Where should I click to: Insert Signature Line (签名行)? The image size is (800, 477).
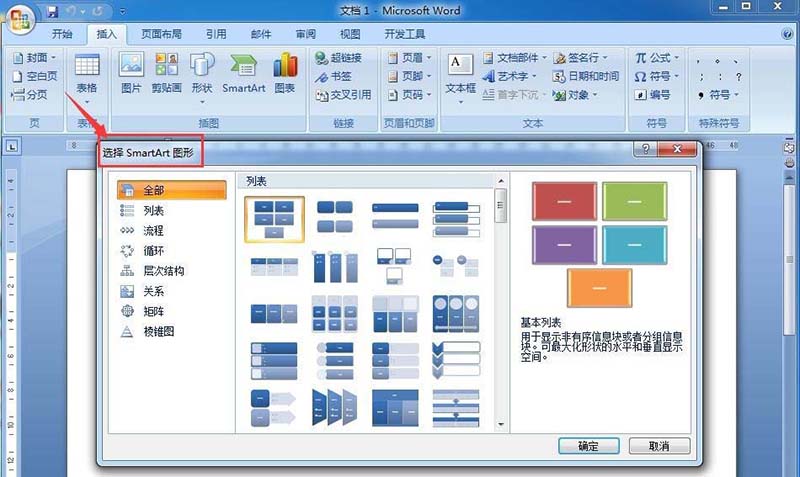coord(581,58)
